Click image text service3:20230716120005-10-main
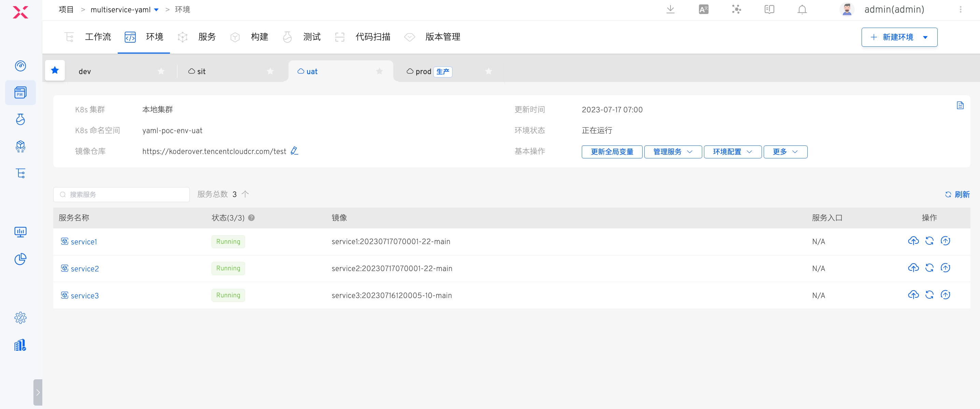980x409 pixels. pyautogui.click(x=391, y=295)
